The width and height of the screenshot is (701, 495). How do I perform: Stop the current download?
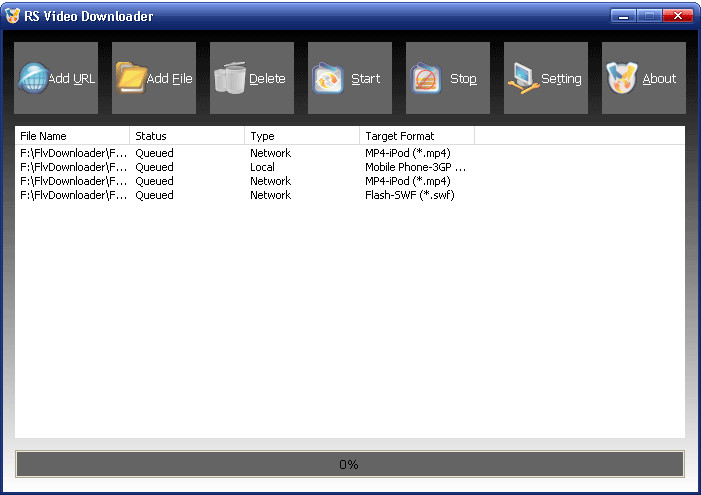pos(448,78)
